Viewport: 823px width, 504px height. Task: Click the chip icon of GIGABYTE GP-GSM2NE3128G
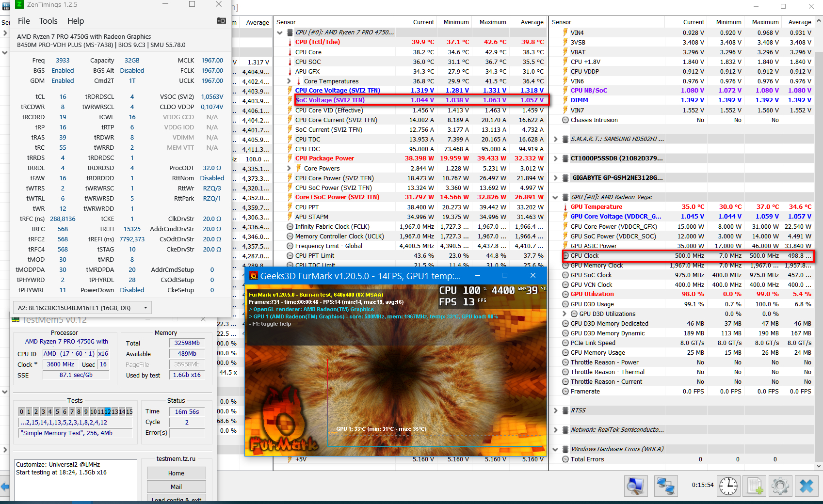(x=565, y=178)
